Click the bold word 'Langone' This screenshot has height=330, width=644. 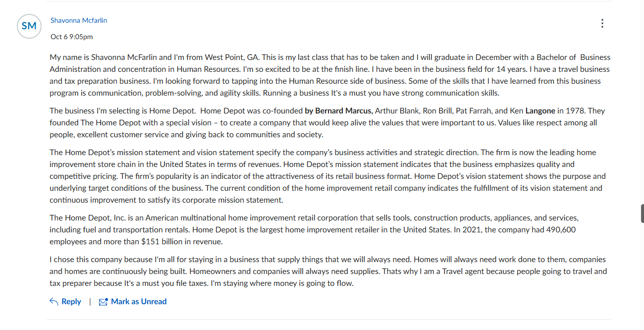(x=540, y=110)
